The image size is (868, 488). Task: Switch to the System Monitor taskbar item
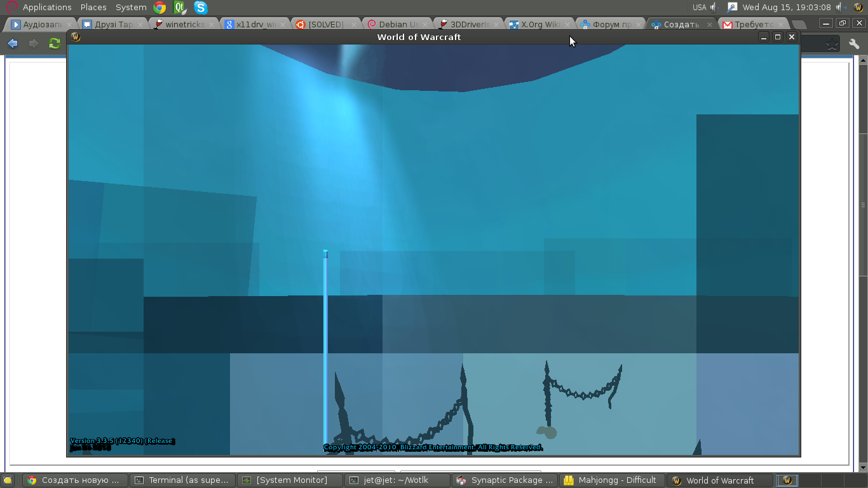coord(290,480)
